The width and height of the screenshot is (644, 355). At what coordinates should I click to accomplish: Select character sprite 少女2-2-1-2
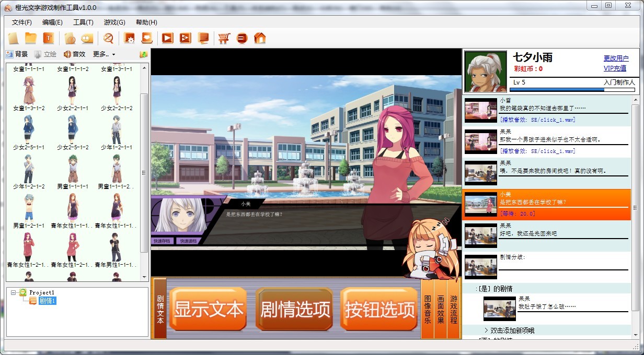click(x=116, y=93)
